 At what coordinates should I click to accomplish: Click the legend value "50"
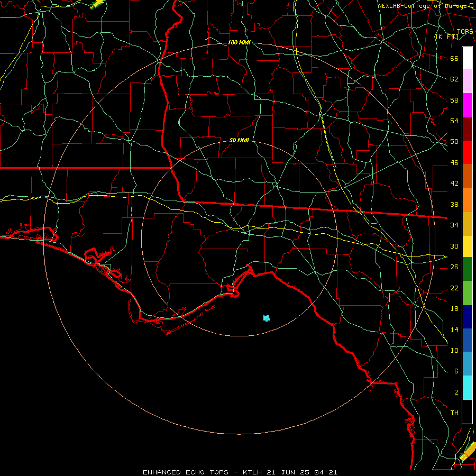point(454,141)
